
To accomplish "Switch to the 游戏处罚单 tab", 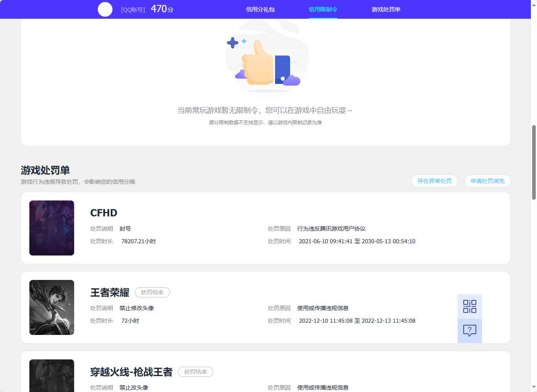I will 386,9.
